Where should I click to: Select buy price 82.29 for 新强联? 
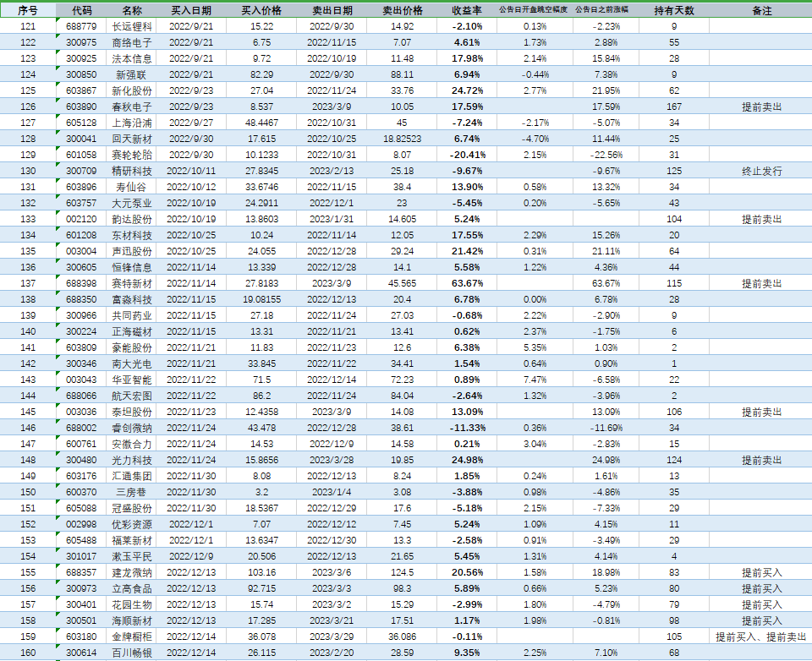(261, 74)
